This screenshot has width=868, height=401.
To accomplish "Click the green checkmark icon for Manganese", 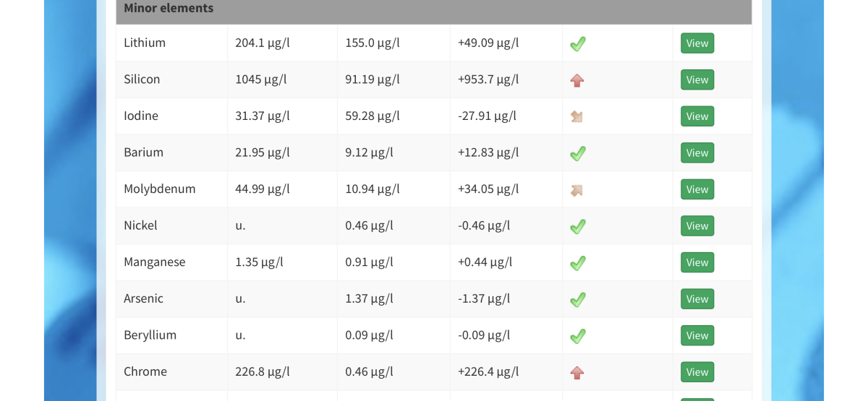I will point(577,263).
